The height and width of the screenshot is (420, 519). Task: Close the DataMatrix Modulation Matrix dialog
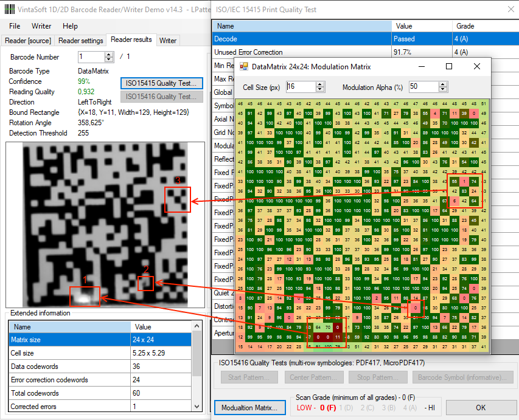coord(477,66)
